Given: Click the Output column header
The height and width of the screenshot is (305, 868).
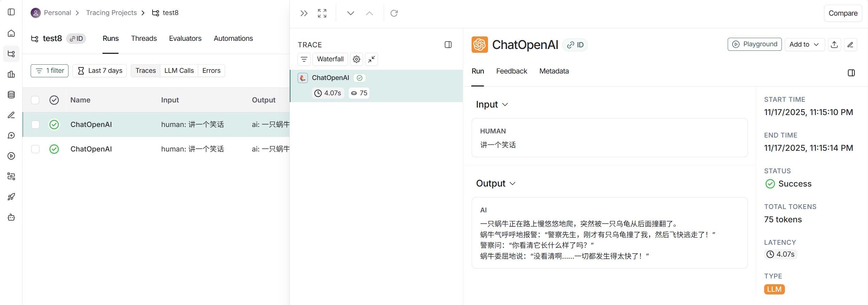Looking at the screenshot, I should [x=264, y=100].
